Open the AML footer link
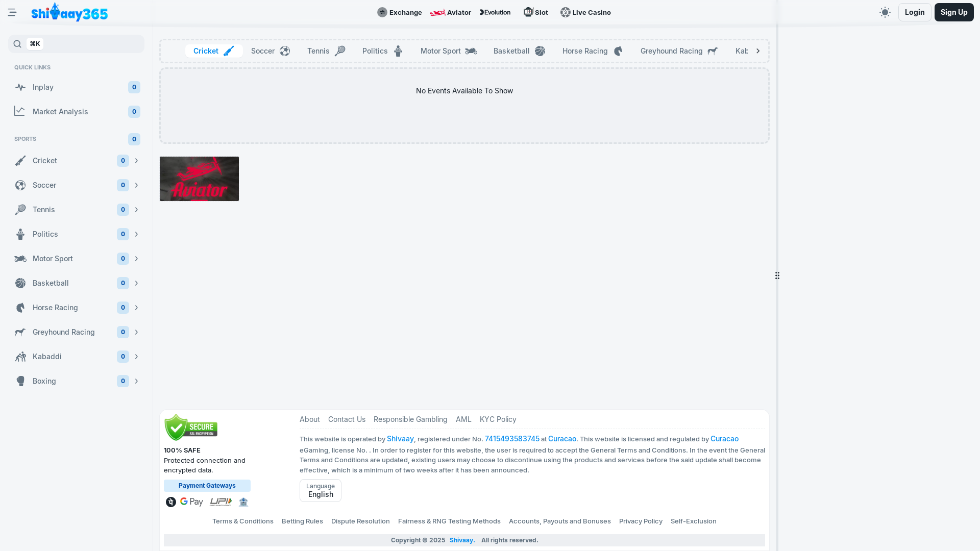Screen dimensions: 980x551 (x=463, y=419)
